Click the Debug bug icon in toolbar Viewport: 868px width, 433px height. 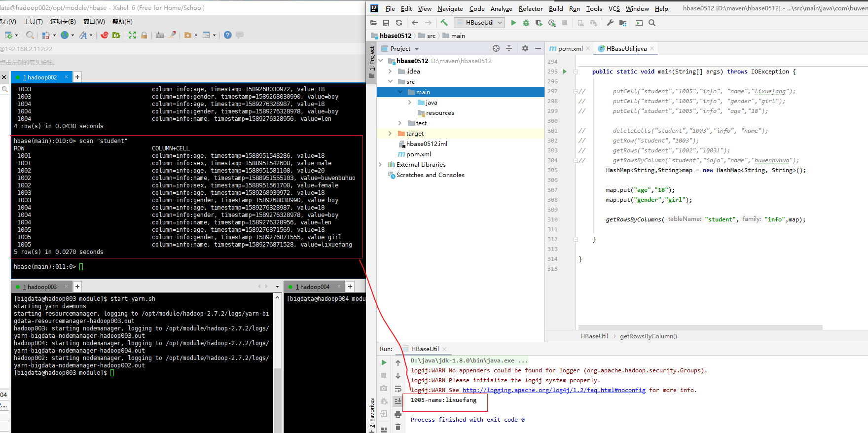(x=526, y=23)
